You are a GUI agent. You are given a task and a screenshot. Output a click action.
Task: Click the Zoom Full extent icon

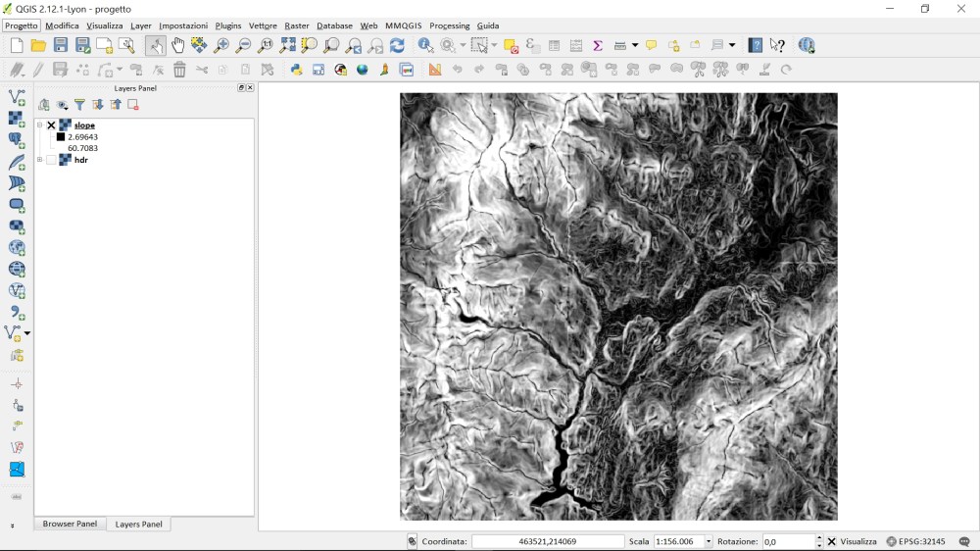click(287, 45)
